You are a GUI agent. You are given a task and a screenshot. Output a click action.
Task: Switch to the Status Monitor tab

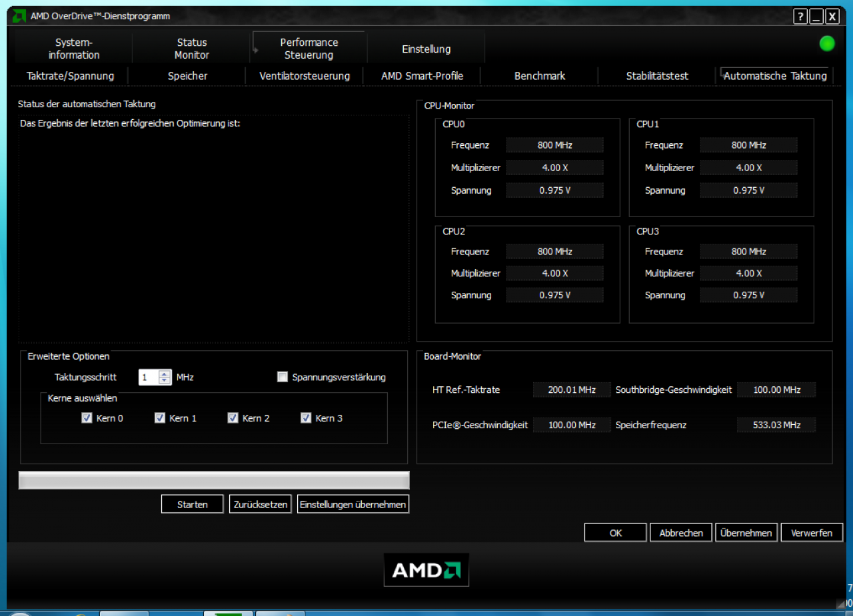[x=192, y=49]
